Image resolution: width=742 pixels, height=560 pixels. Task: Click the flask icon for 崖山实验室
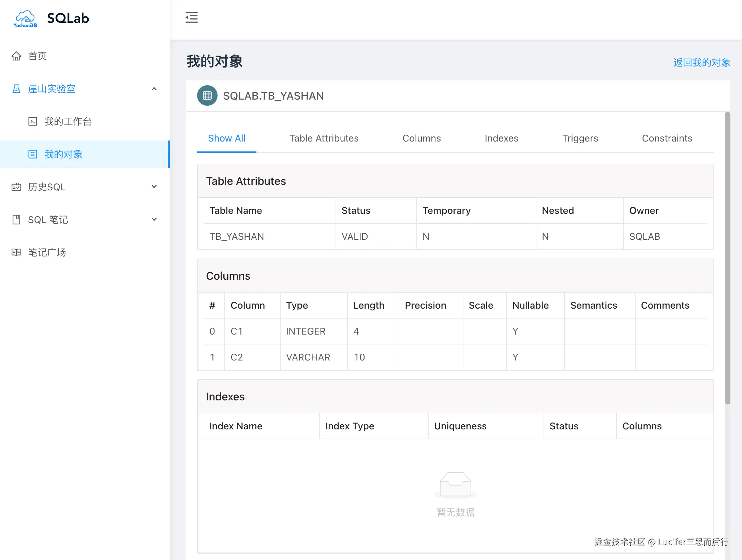16,89
